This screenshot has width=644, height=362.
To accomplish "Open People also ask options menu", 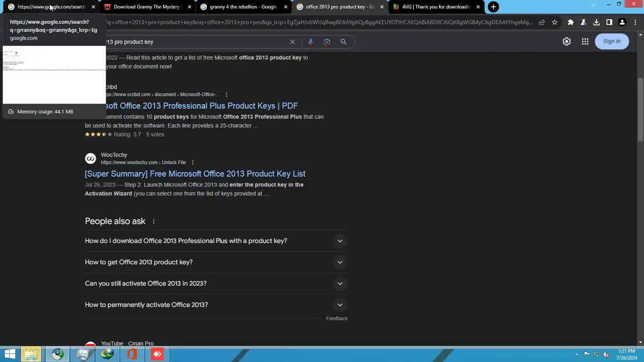I will tap(154, 222).
